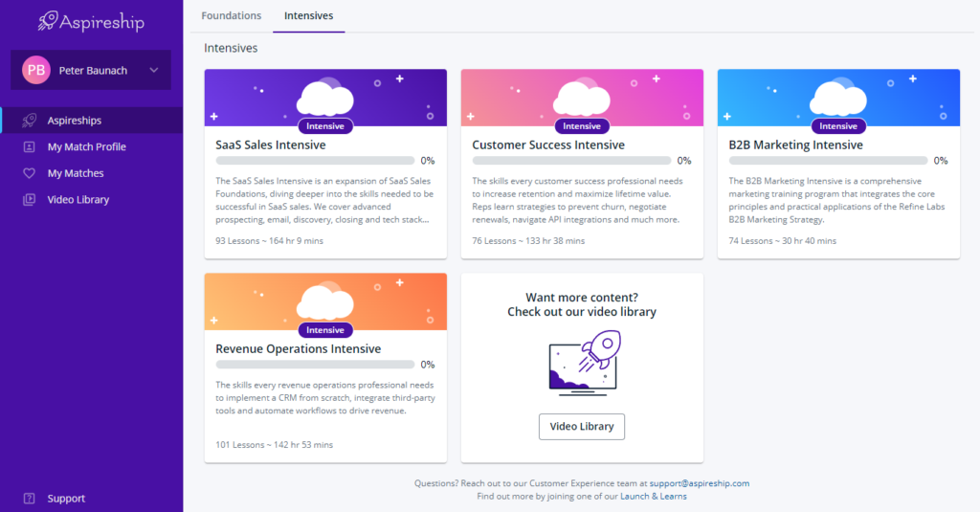The height and width of the screenshot is (512, 980).
Task: Click the PB user avatar
Action: pyautogui.click(x=36, y=70)
